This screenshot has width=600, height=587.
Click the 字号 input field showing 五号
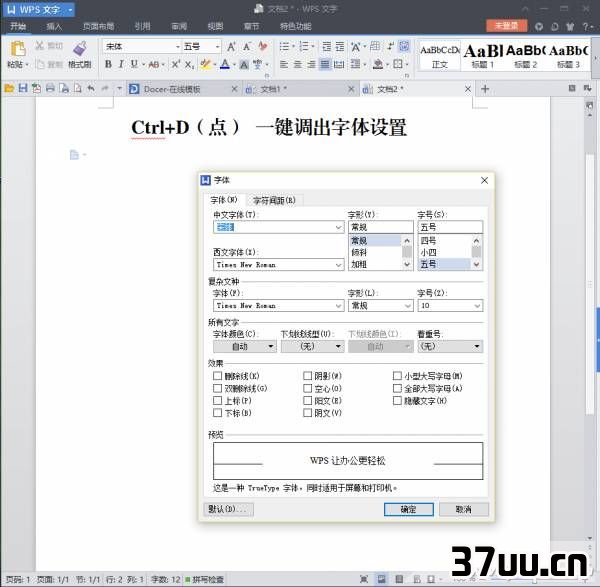(450, 227)
